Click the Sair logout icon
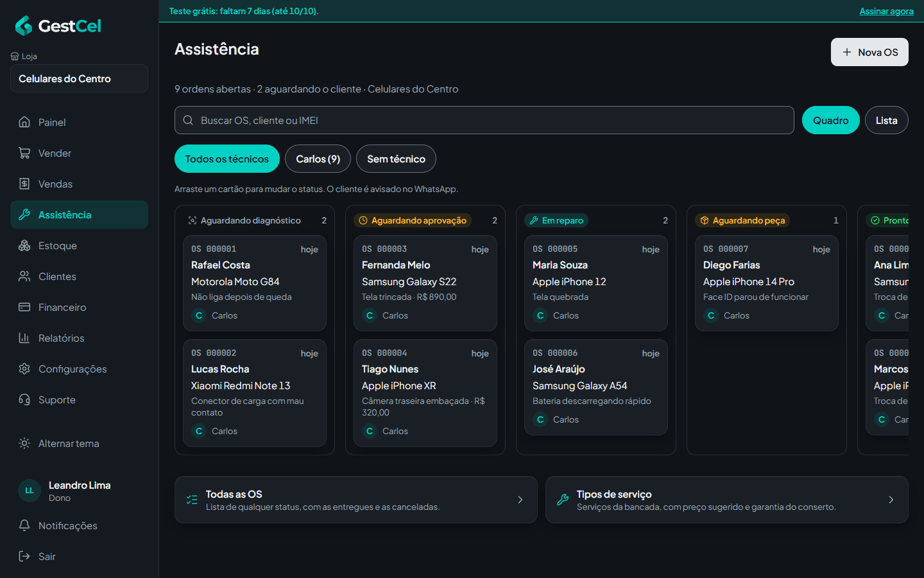The image size is (924, 578). pyautogui.click(x=24, y=556)
